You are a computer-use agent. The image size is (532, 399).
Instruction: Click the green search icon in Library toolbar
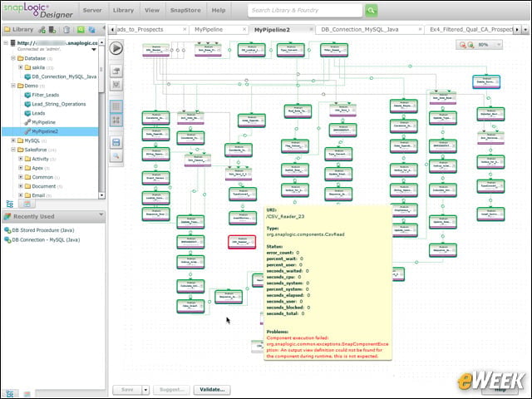coord(81,30)
